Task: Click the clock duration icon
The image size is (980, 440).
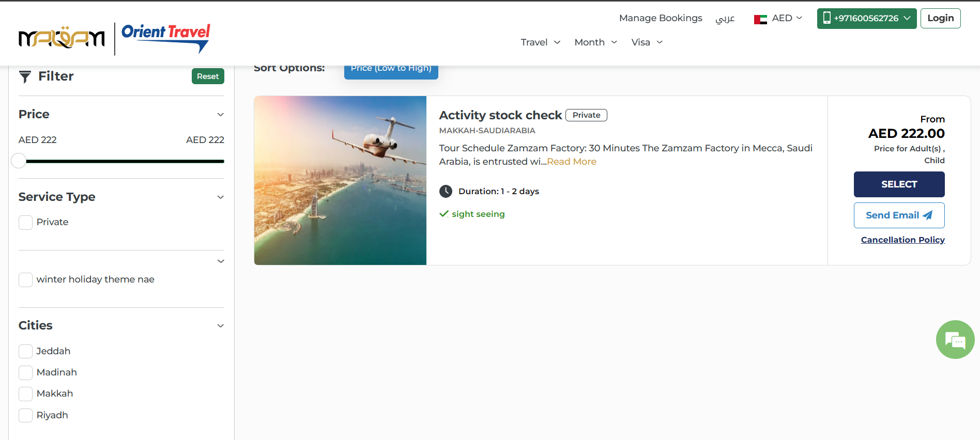Action: pyautogui.click(x=446, y=192)
